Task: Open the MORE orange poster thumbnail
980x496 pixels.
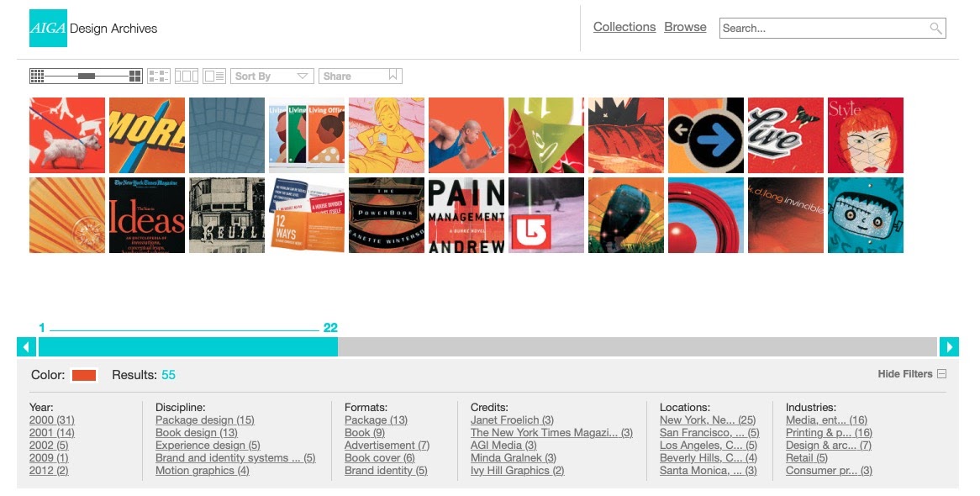Action: [147, 135]
